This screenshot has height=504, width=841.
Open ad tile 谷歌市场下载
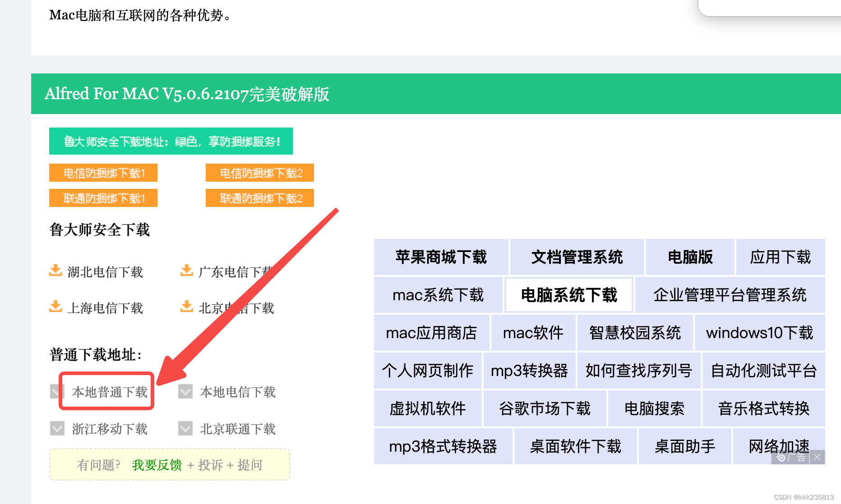coord(545,408)
